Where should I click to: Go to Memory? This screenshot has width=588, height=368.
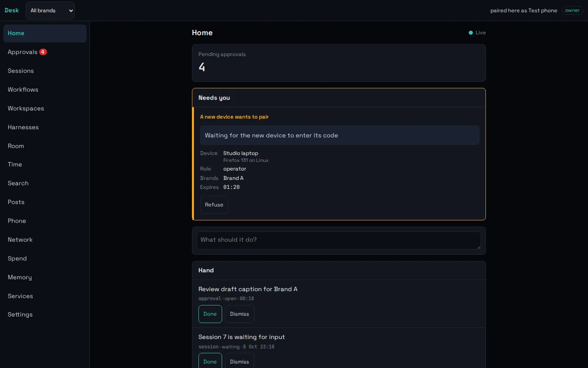(45, 278)
